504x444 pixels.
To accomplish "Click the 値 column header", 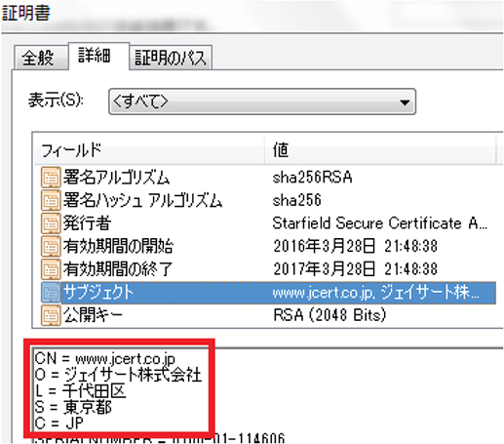I will tap(381, 150).
